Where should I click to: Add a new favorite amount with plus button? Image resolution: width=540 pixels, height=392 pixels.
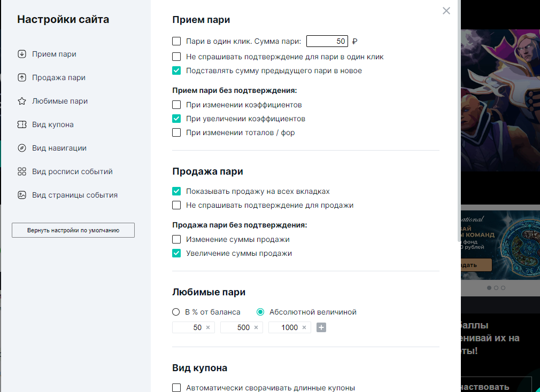click(x=321, y=327)
